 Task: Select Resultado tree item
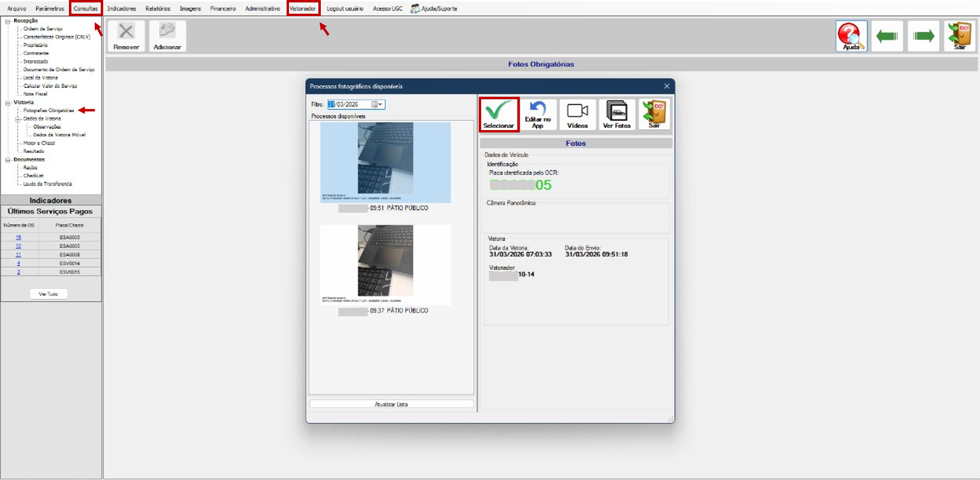[33, 151]
